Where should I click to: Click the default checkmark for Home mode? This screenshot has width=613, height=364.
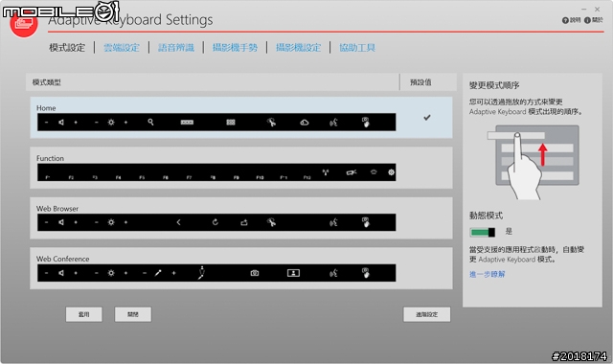coord(427,117)
